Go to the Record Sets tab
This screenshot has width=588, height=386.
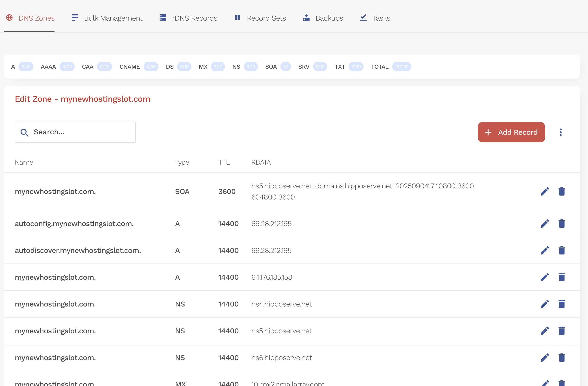(x=260, y=18)
